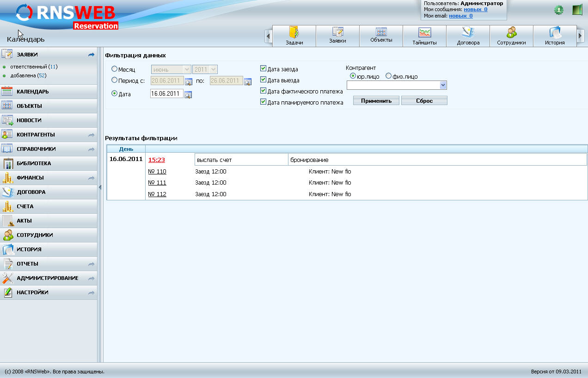Open the Таймшиты toolbar icon
This screenshot has height=378, width=588.
tap(424, 35)
